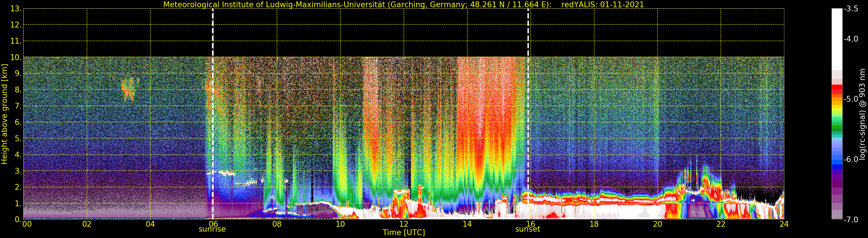Click the '-7.0' colorbar tick value

(851, 220)
